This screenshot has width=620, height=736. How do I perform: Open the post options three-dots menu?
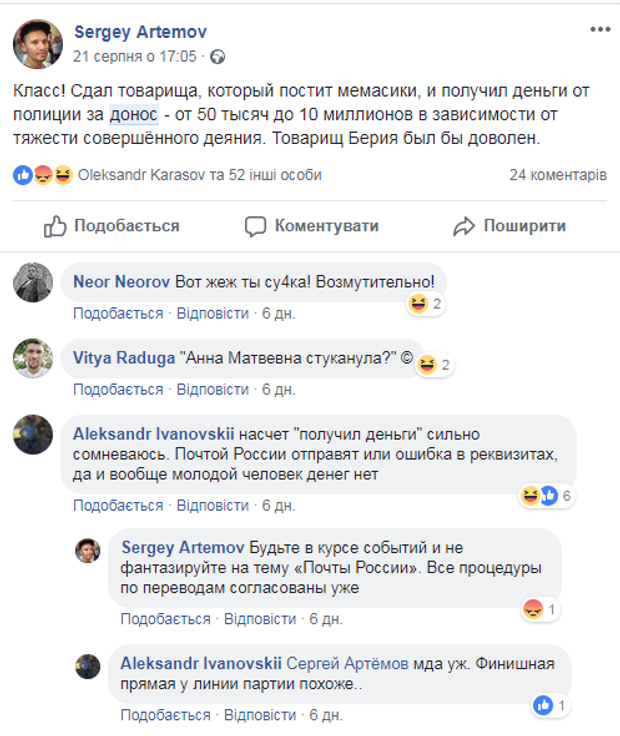pos(598,32)
